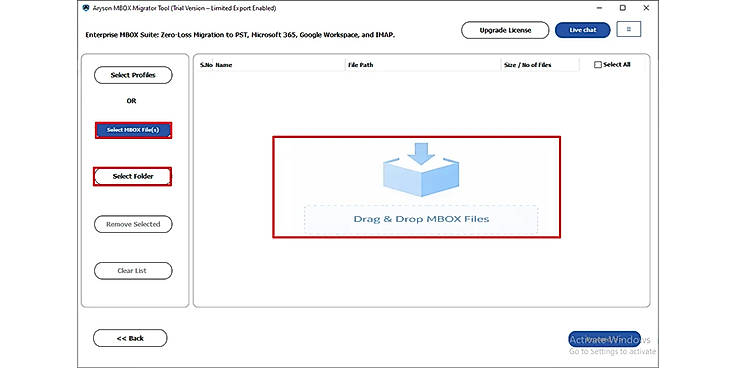Image resolution: width=736 pixels, height=368 pixels.
Task: Open the hamburger menu icon
Action: pos(629,29)
